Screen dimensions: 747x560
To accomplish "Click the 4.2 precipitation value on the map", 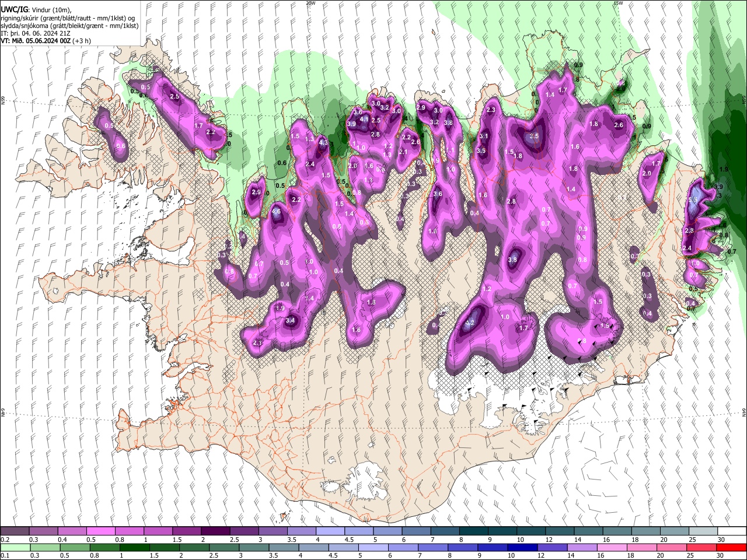I will (x=469, y=322).
